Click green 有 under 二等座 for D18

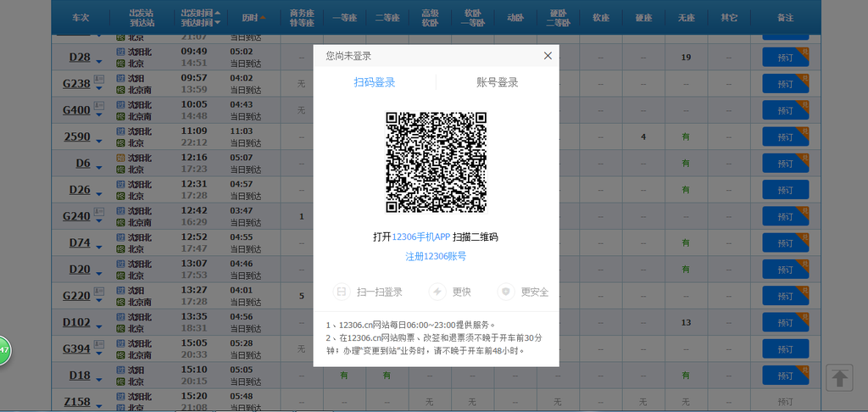pyautogui.click(x=387, y=376)
